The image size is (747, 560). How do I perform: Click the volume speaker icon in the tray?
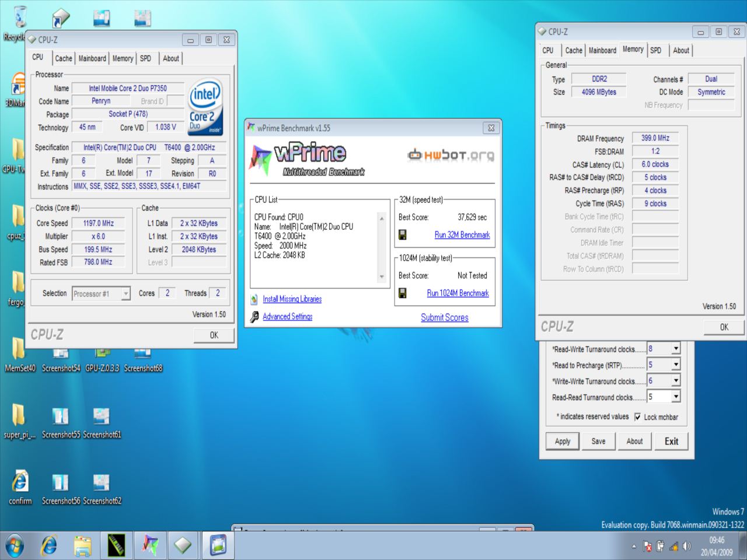tap(687, 547)
